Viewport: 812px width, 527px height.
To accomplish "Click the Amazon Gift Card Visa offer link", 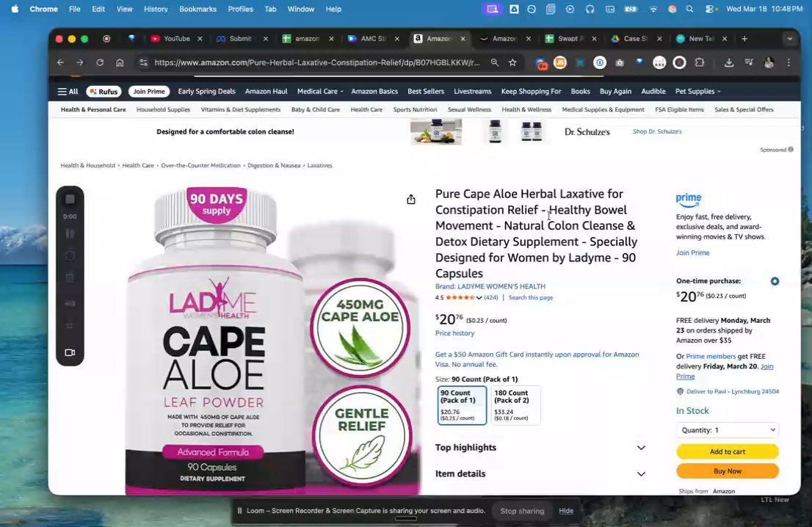I will point(537,359).
